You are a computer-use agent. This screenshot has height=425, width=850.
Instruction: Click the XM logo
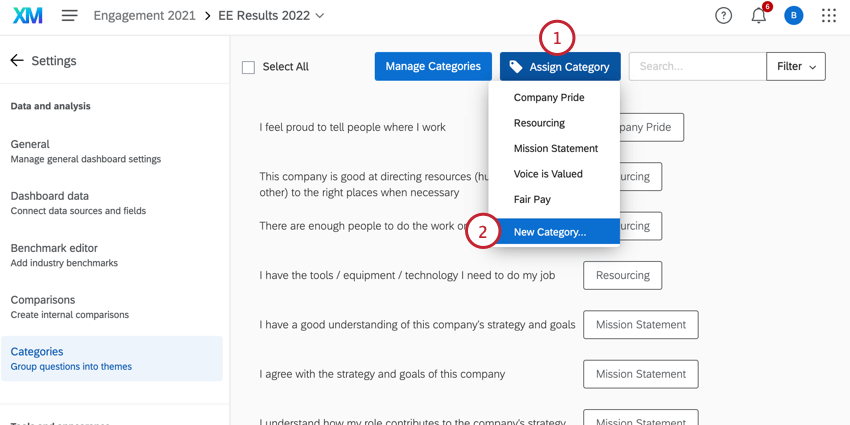28,16
